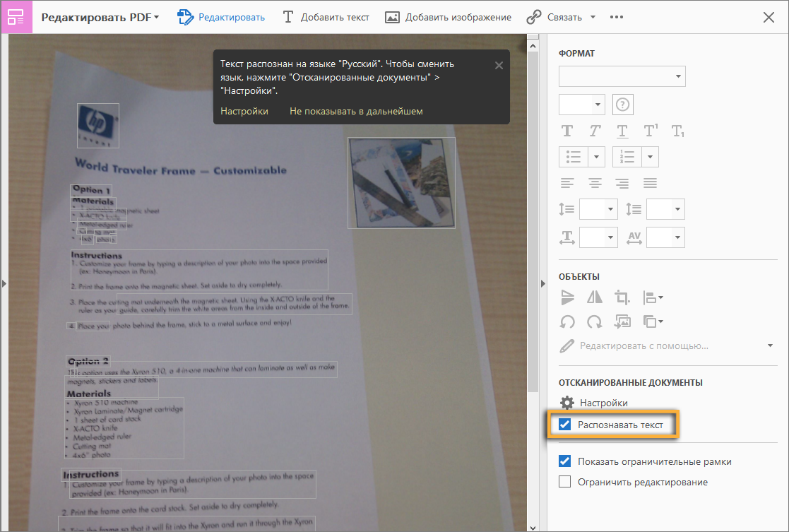The height and width of the screenshot is (532, 789).
Task: Apply subscript text formatting
Action: pyautogui.click(x=678, y=131)
